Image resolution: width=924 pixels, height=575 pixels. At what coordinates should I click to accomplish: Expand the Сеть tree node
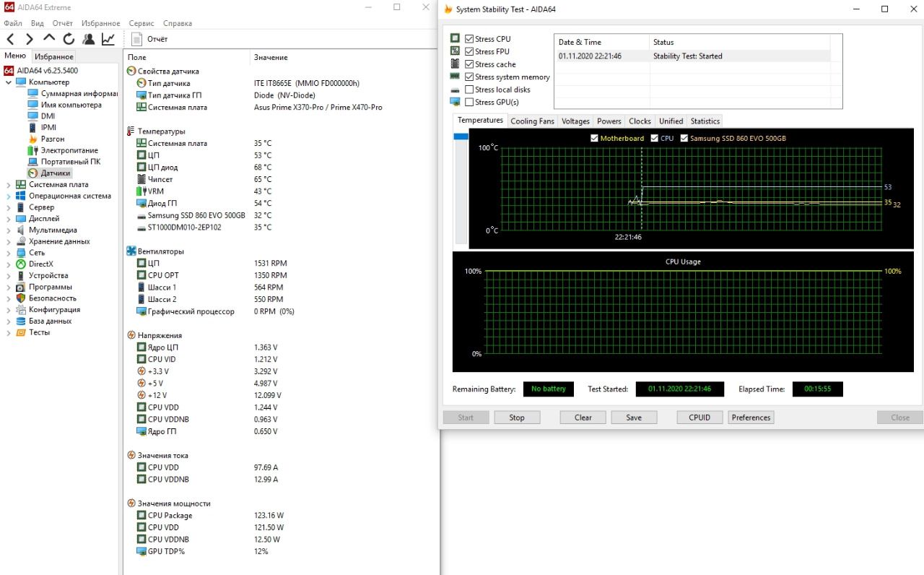[x=9, y=253]
